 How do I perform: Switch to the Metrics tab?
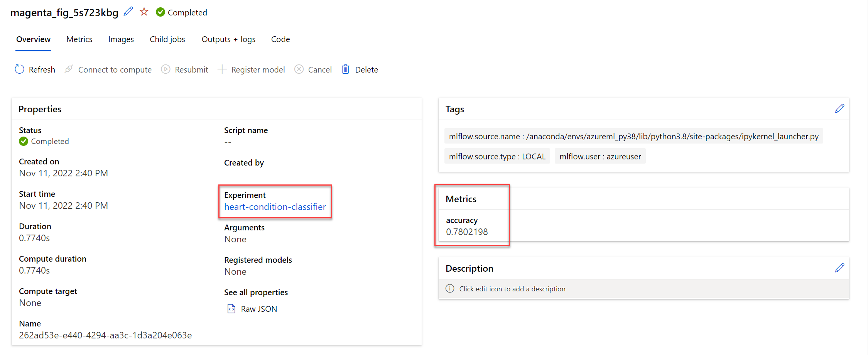(79, 39)
